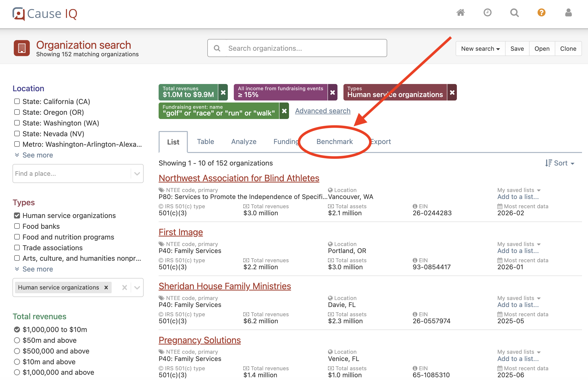
Task: Click the Clone button
Action: [568, 48]
